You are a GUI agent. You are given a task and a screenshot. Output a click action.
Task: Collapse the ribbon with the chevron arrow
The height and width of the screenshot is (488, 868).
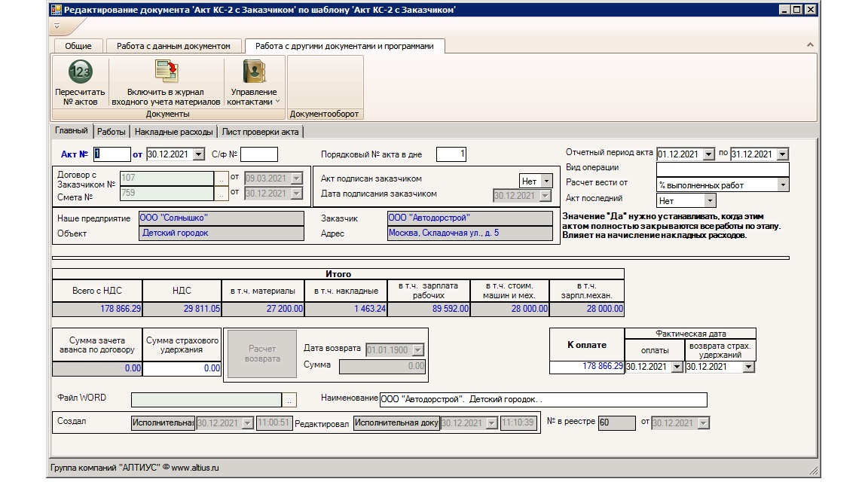click(810, 46)
